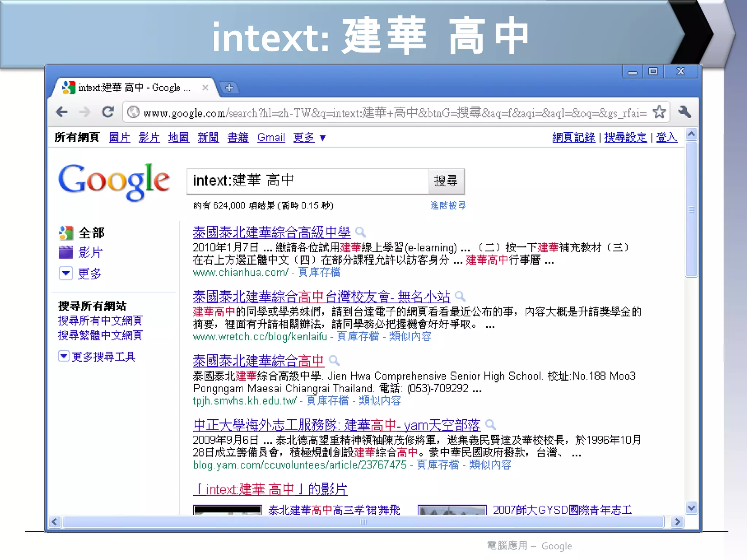Click the vertical scrollbar up arrow
This screenshot has height=560, width=747.
coord(692,135)
